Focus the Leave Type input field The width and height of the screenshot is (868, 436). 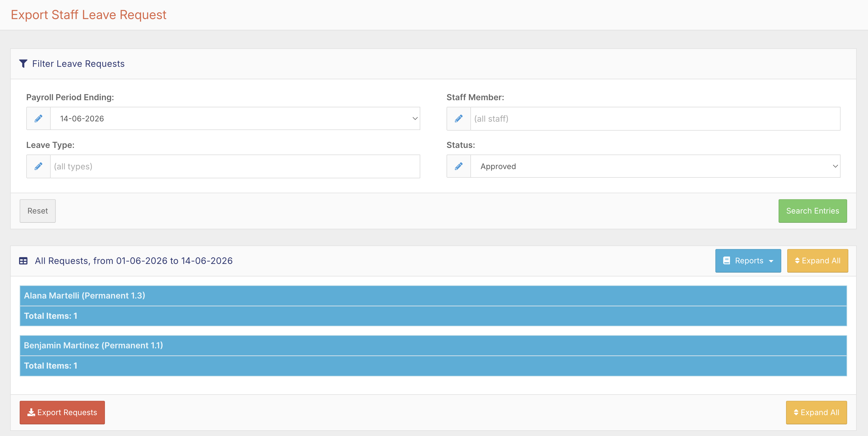(235, 167)
